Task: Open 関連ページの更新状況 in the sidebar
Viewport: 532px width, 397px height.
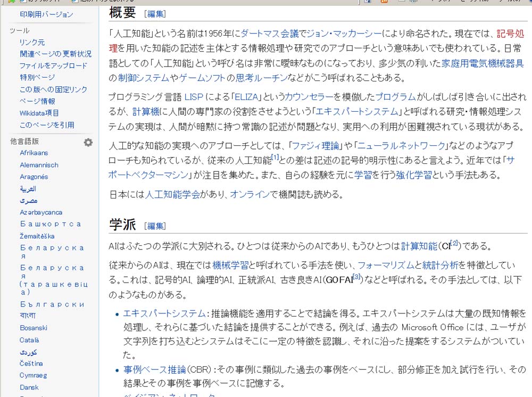Action: pos(56,54)
